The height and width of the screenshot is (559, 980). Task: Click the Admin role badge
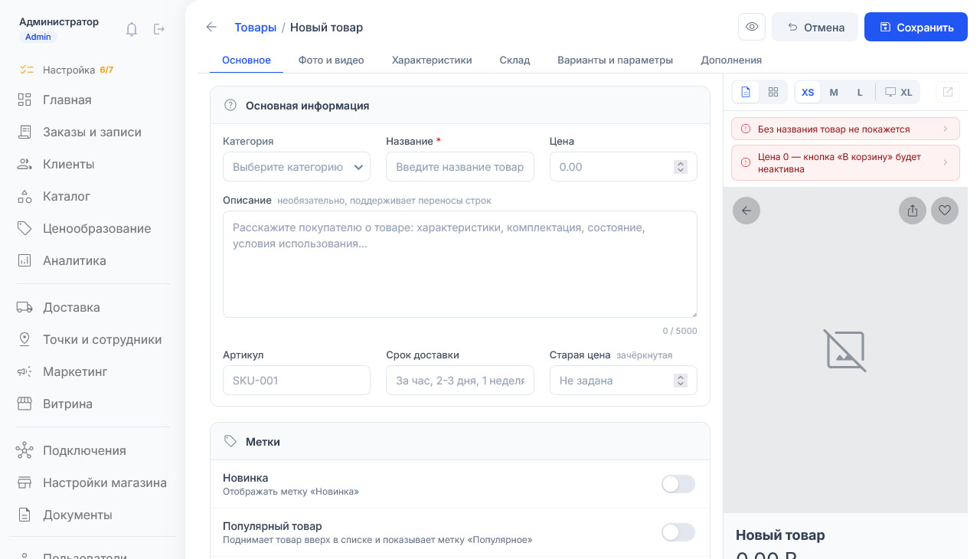(38, 37)
